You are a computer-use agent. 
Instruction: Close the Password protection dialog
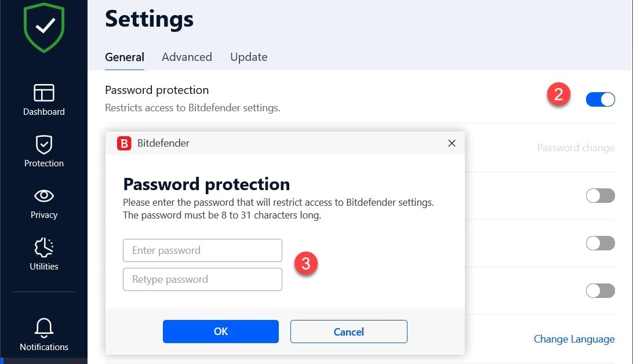click(452, 143)
